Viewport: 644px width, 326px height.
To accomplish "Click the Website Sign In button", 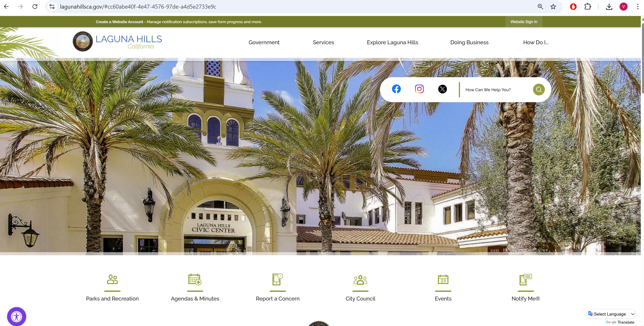I will [x=524, y=22].
